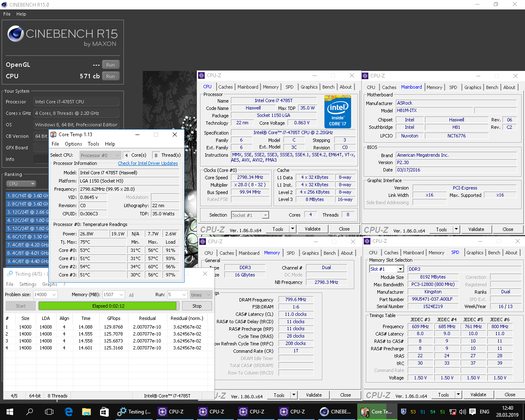This screenshot has height=420, width=525.
Task: Open the Slot #1 dropdown in SPD window
Action: tap(387, 269)
